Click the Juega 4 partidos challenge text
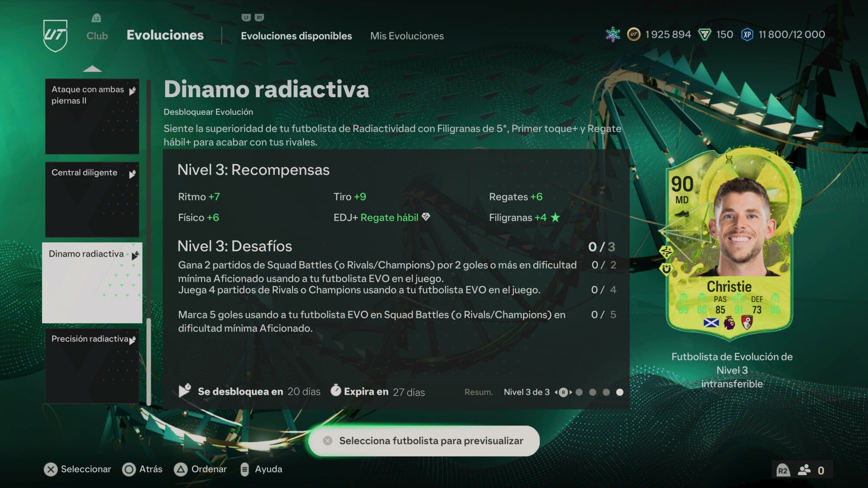This screenshot has height=488, width=868. (359, 290)
